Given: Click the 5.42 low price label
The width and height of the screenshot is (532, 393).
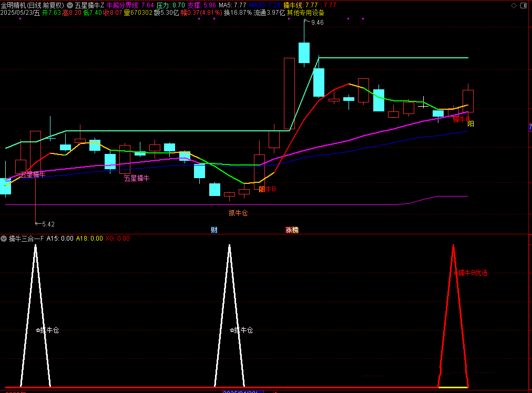Looking at the screenshot, I should pyautogui.click(x=48, y=224).
